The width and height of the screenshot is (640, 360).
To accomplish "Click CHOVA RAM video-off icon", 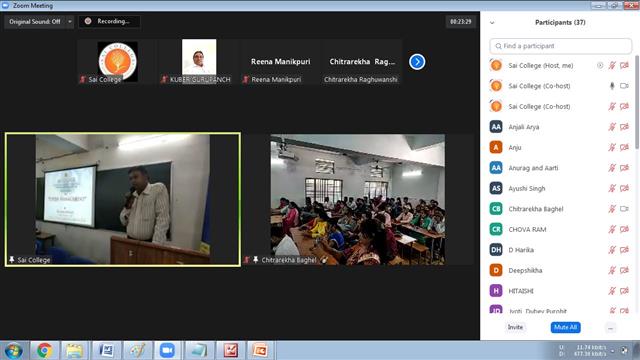I will pyautogui.click(x=624, y=229).
